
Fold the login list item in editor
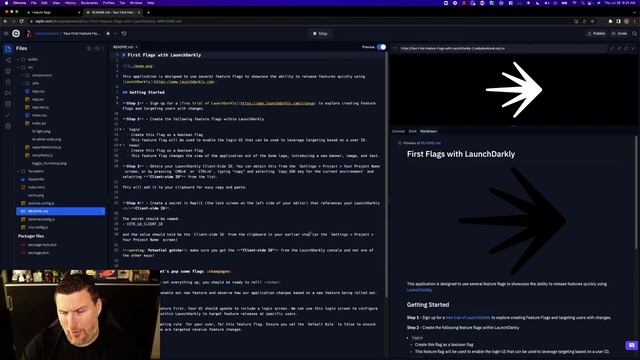[x=121, y=129]
